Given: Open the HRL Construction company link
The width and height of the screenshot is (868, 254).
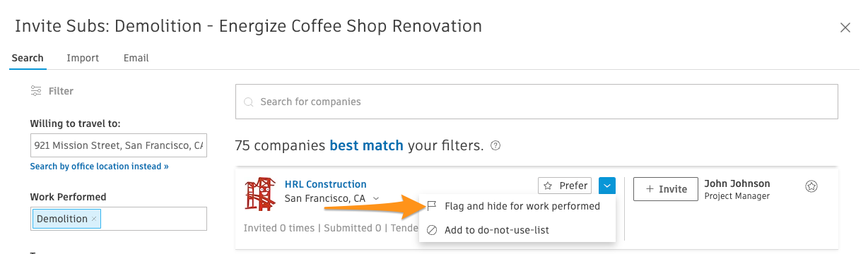Looking at the screenshot, I should tap(325, 184).
